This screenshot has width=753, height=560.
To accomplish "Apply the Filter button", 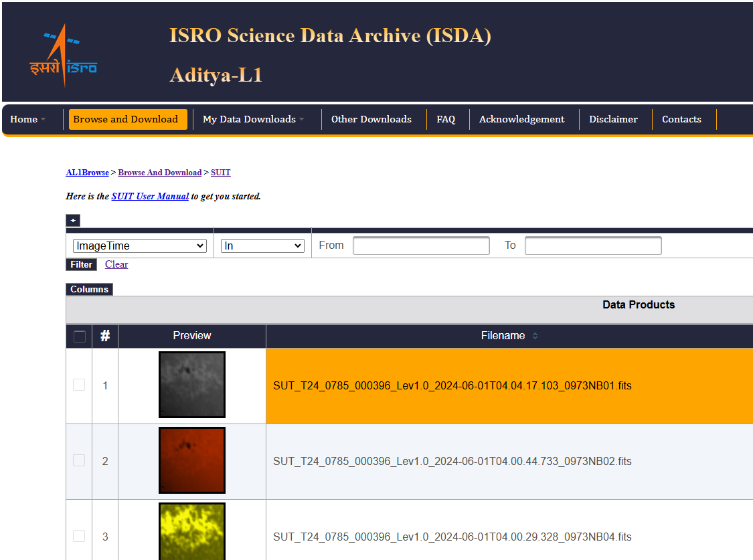I will point(81,264).
